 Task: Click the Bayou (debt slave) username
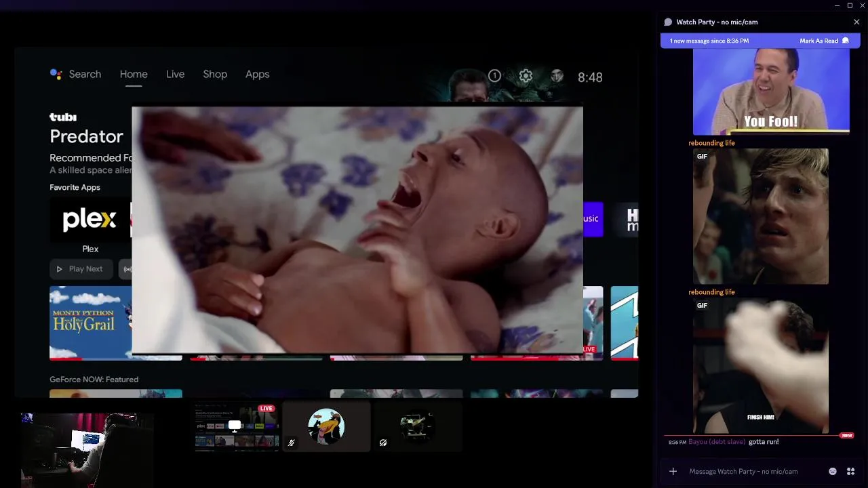717,442
